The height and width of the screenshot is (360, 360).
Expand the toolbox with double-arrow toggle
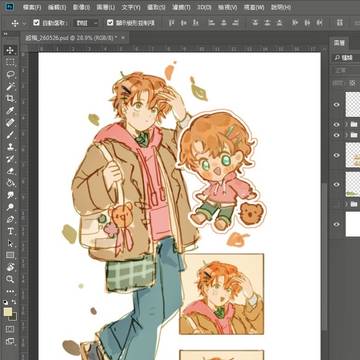coord(6,34)
